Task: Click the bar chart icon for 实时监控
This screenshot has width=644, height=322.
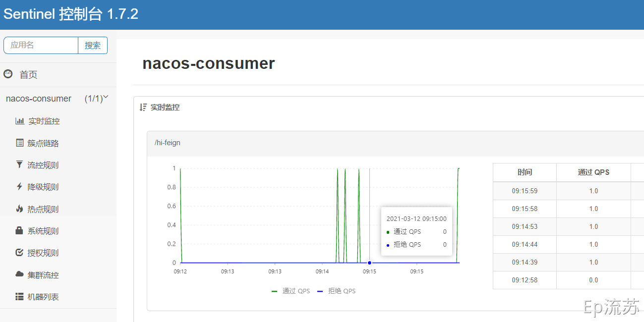Action: coord(20,121)
